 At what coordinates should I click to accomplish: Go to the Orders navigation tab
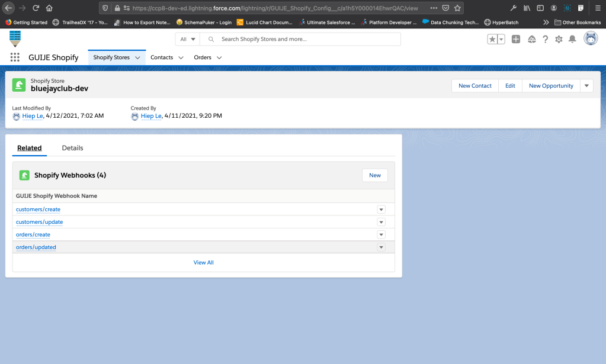tap(203, 57)
